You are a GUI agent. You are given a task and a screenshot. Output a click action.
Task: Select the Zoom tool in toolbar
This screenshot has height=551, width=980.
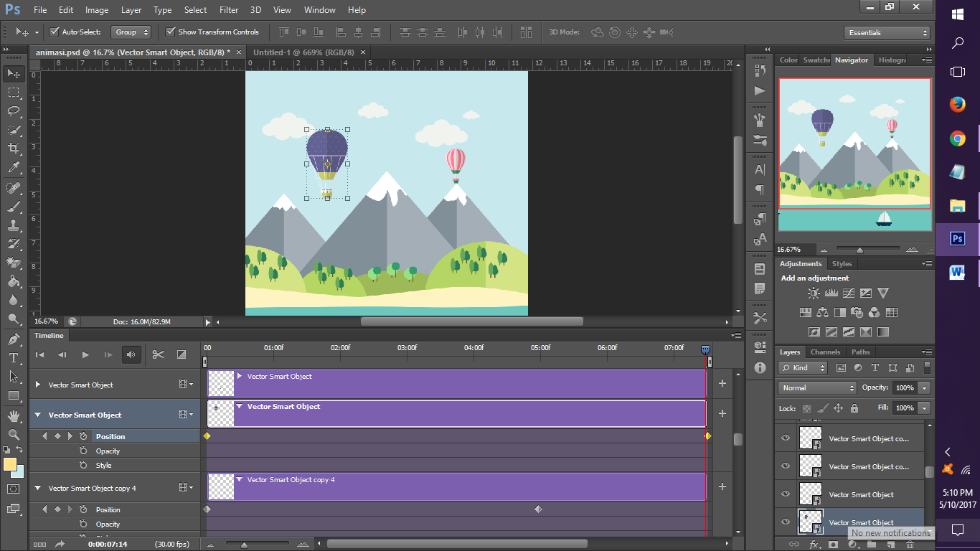pos(14,435)
